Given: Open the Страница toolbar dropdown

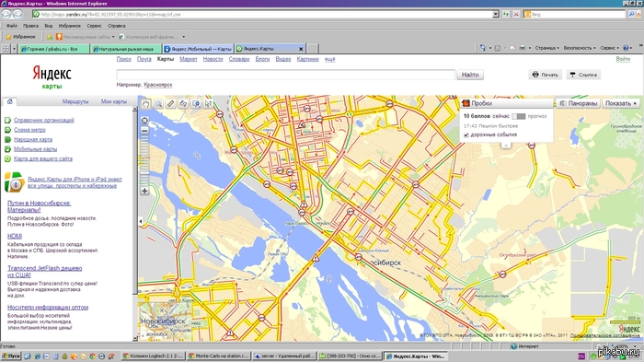Looking at the screenshot, I should pos(547,48).
